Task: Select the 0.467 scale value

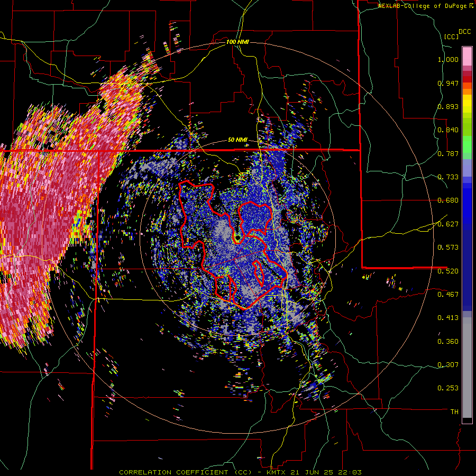Action: tap(448, 295)
